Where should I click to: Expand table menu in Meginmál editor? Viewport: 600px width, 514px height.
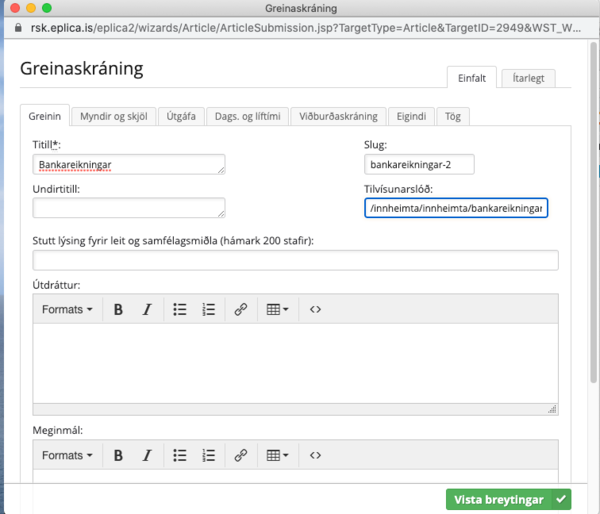click(x=277, y=456)
